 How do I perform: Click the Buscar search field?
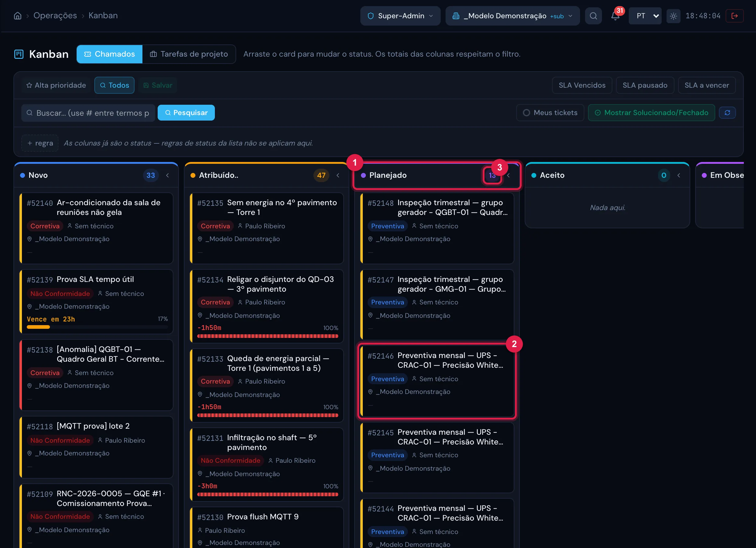(88, 113)
